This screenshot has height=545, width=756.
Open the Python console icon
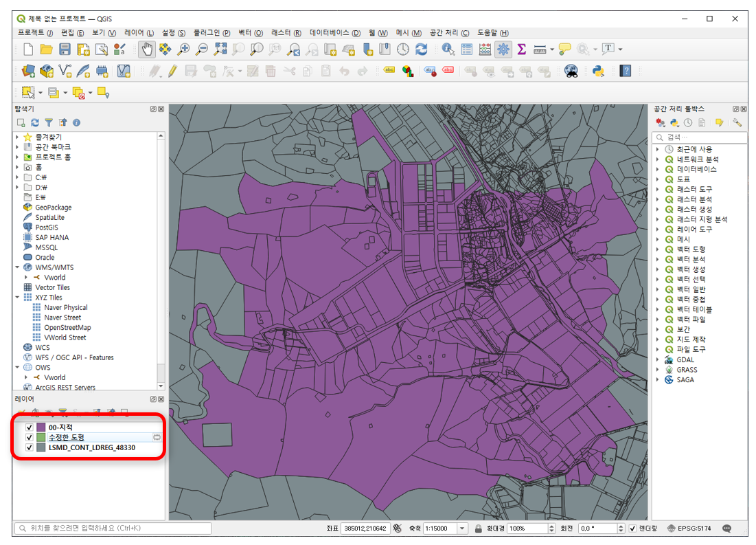(598, 71)
